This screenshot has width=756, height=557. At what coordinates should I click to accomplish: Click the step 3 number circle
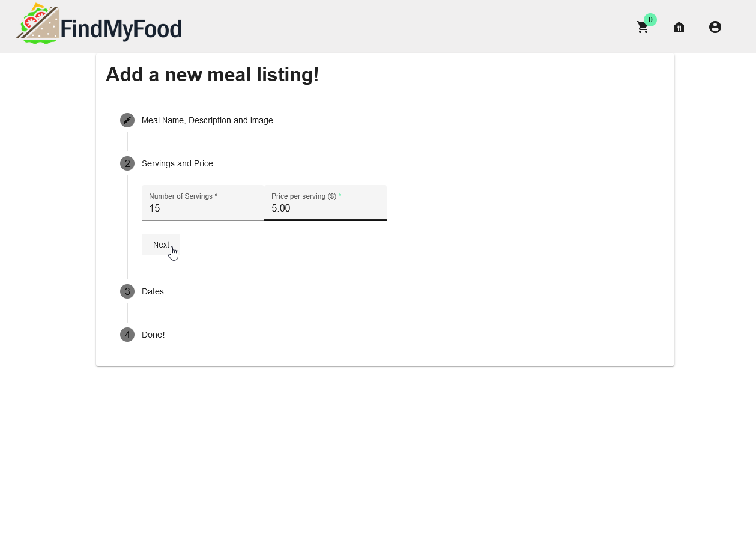click(x=127, y=291)
